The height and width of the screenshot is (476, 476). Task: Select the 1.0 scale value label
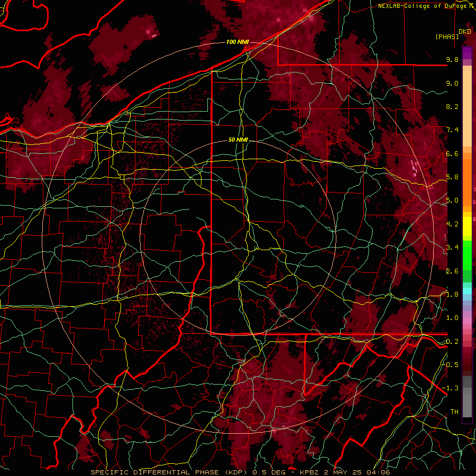tap(452, 318)
